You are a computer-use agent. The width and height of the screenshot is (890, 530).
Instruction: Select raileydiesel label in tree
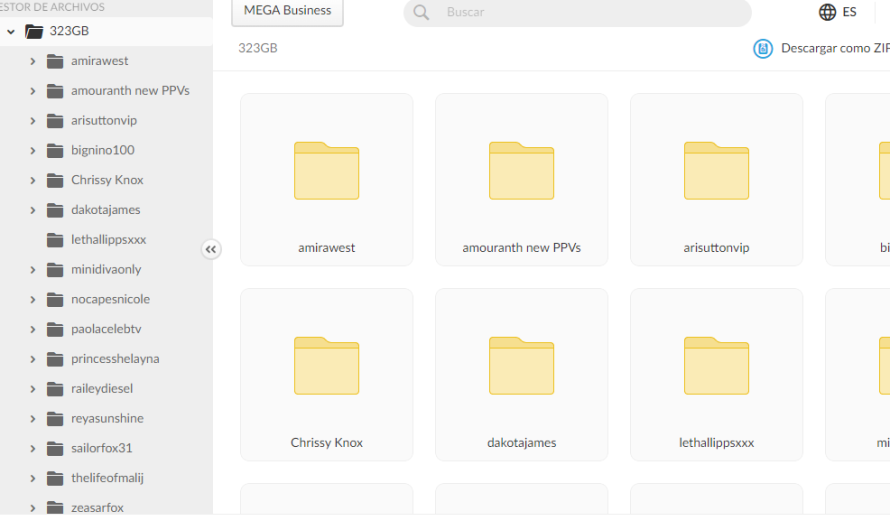coord(102,389)
